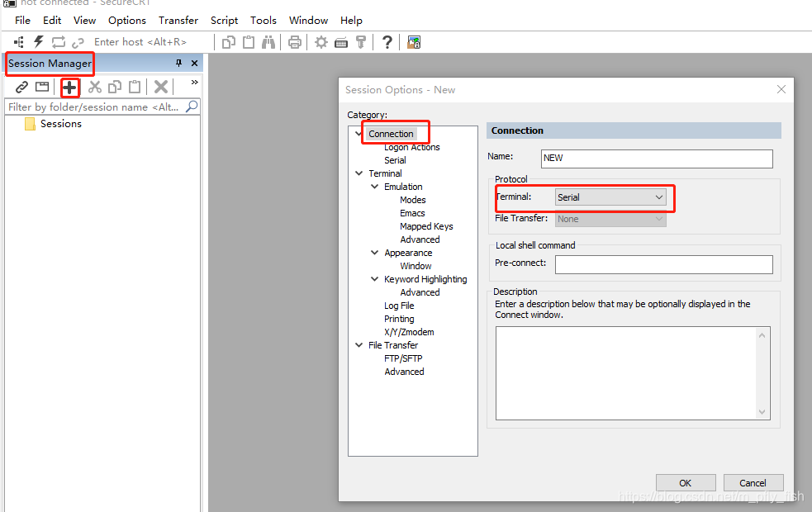Open the Options menu
Screen dimensions: 812x512
pos(127,21)
